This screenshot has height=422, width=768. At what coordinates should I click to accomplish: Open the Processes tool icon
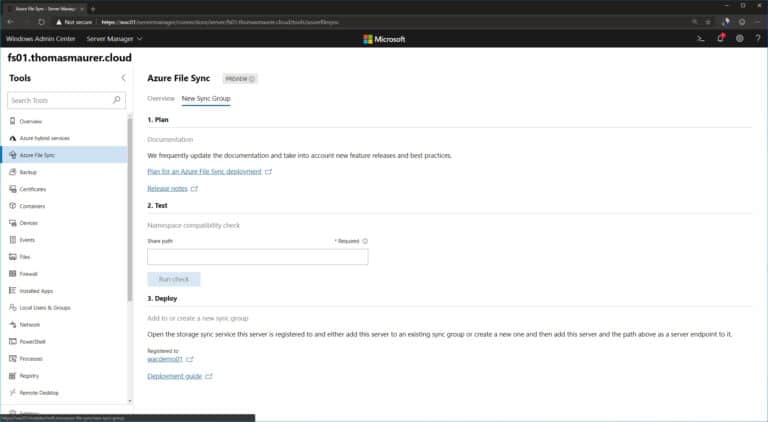tap(13, 358)
